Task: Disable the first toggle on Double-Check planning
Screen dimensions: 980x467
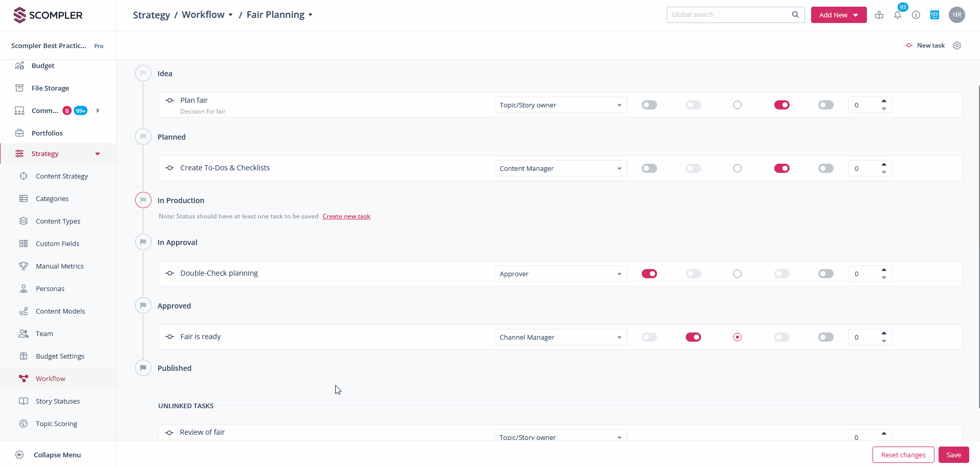Action: (x=649, y=274)
